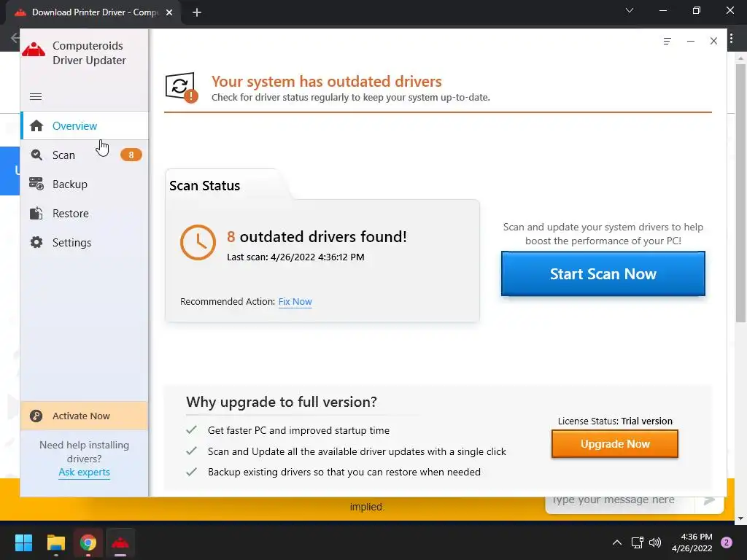Click the volume speaker icon in tray
747x560 pixels.
pos(655,542)
